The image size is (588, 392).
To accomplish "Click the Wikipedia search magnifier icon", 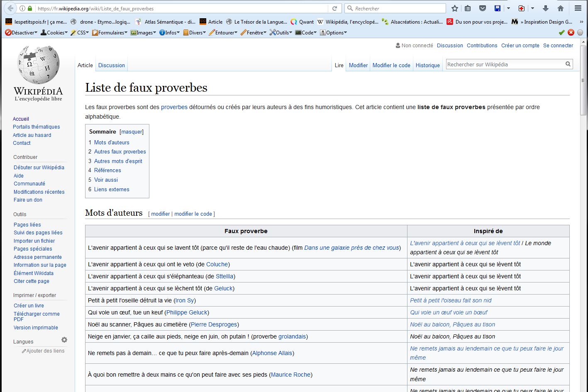I will click(x=568, y=64).
